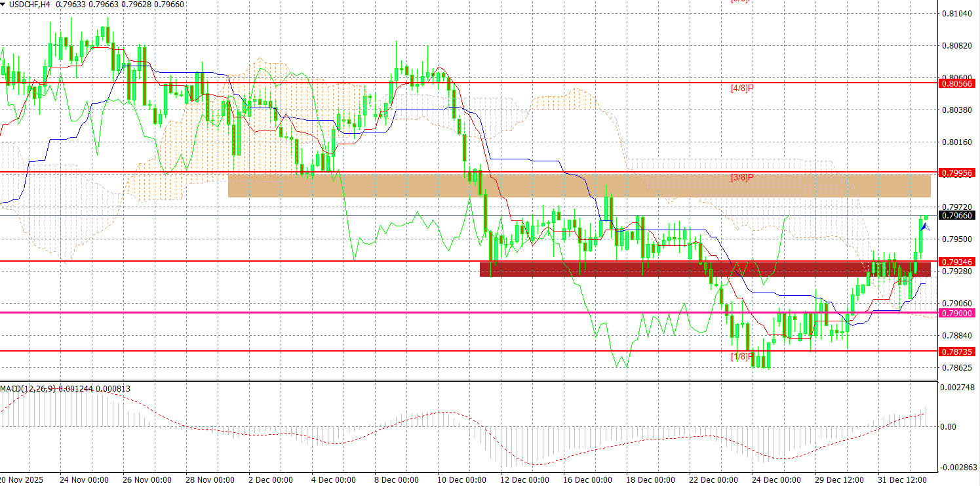
Task: Click the [4/8]P Murrey level label
Action: tap(742, 88)
